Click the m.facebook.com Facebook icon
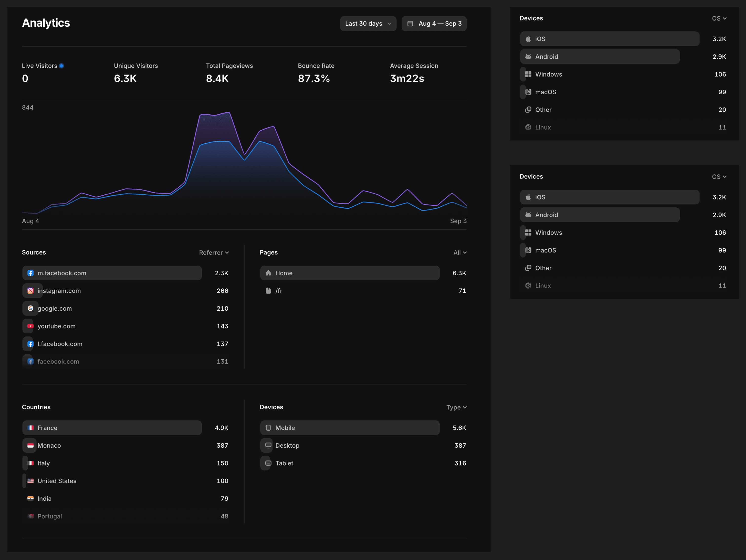 30,273
